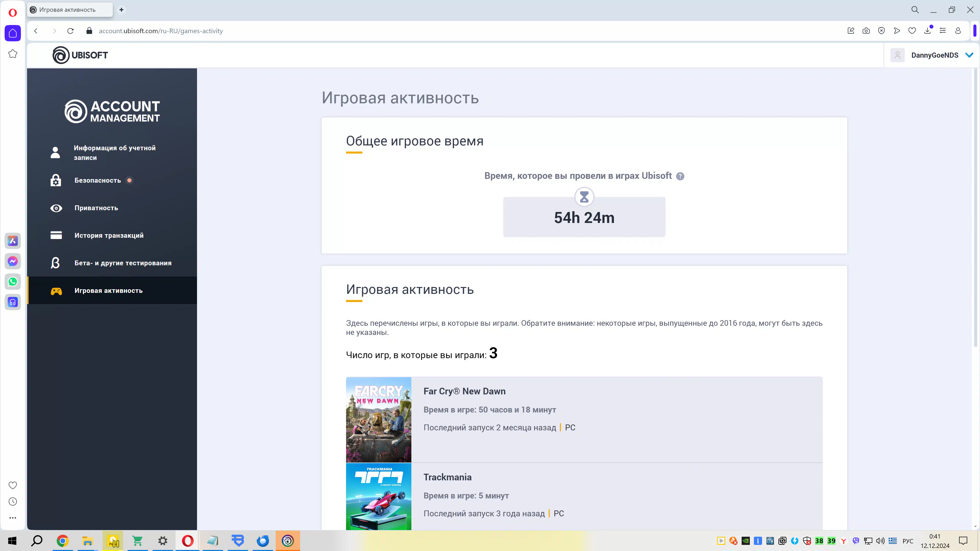Reload the current page
The width and height of the screenshot is (980, 551).
(x=70, y=31)
